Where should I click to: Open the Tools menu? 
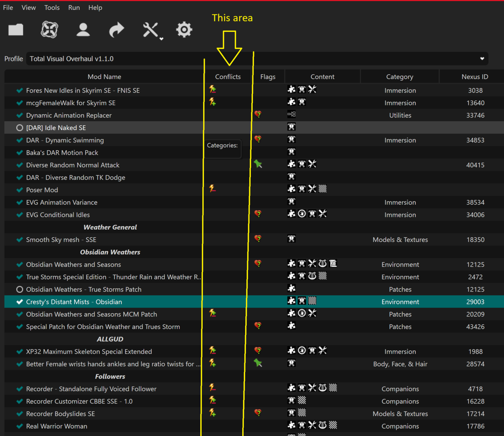coord(52,8)
